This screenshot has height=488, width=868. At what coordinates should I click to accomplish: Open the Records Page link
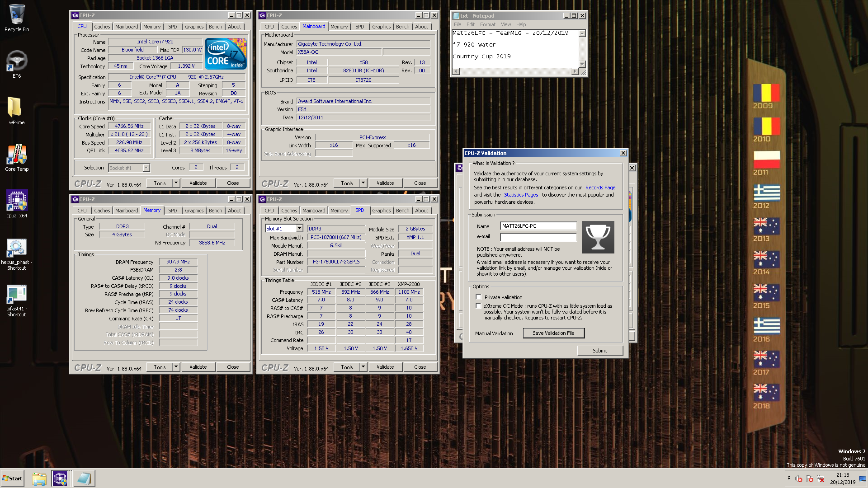[x=600, y=188]
